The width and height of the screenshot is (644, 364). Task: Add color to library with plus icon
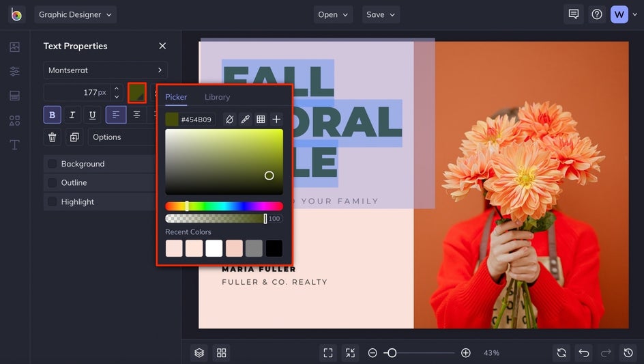coord(276,120)
